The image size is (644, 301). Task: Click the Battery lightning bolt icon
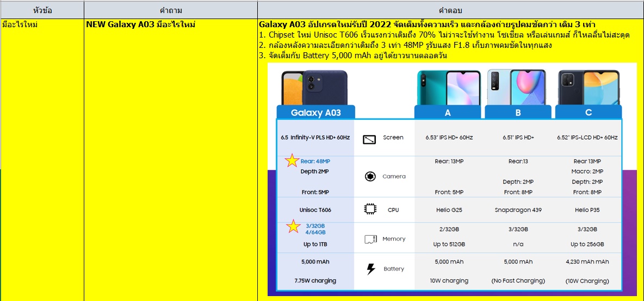[x=370, y=269]
